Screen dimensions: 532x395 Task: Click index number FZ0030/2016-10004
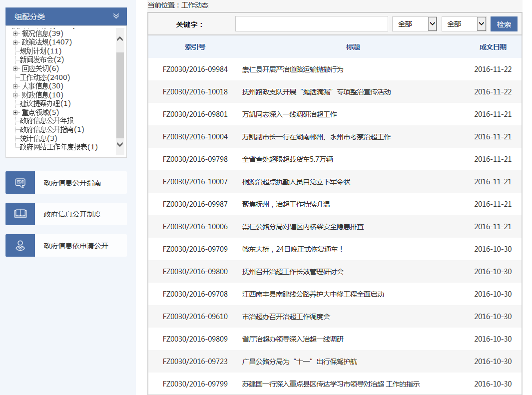click(x=195, y=137)
